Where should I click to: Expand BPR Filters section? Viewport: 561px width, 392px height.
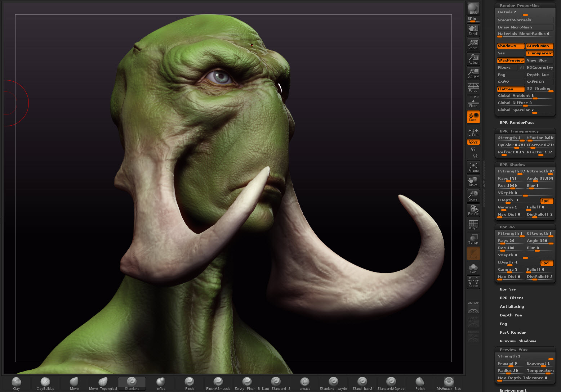pos(511,298)
